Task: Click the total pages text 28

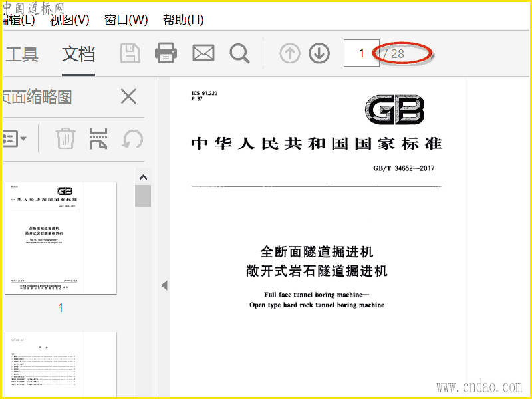Action: coord(397,54)
